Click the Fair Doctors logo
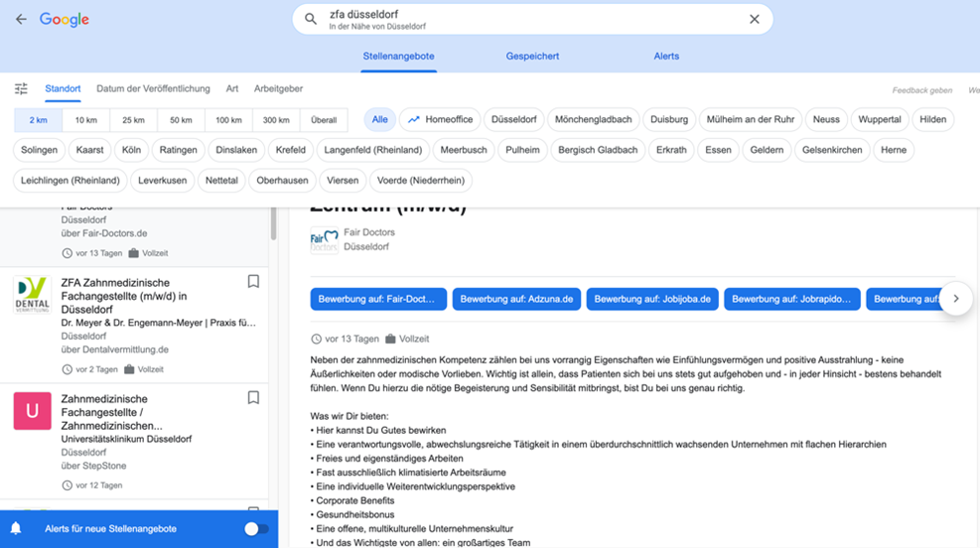The image size is (980, 548). click(325, 240)
